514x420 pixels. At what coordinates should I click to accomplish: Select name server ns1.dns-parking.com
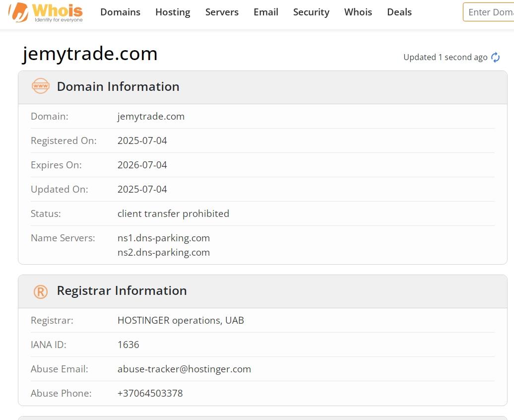pos(164,238)
